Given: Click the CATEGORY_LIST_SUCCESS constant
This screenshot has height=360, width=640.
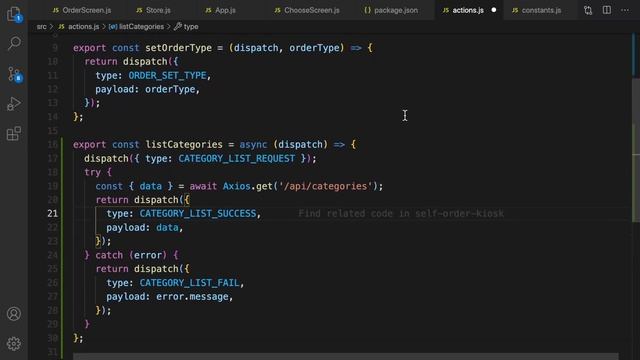Looking at the screenshot, I should 198,213.
